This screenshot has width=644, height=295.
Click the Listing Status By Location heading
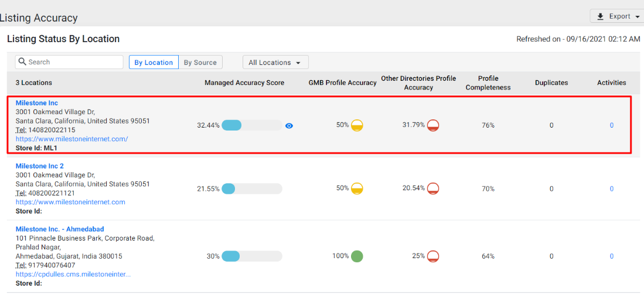point(63,39)
